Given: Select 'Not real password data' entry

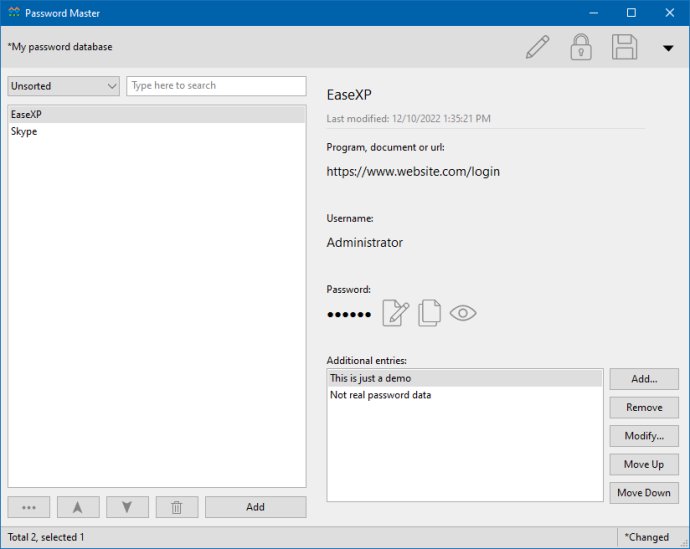Looking at the screenshot, I should (x=465, y=395).
